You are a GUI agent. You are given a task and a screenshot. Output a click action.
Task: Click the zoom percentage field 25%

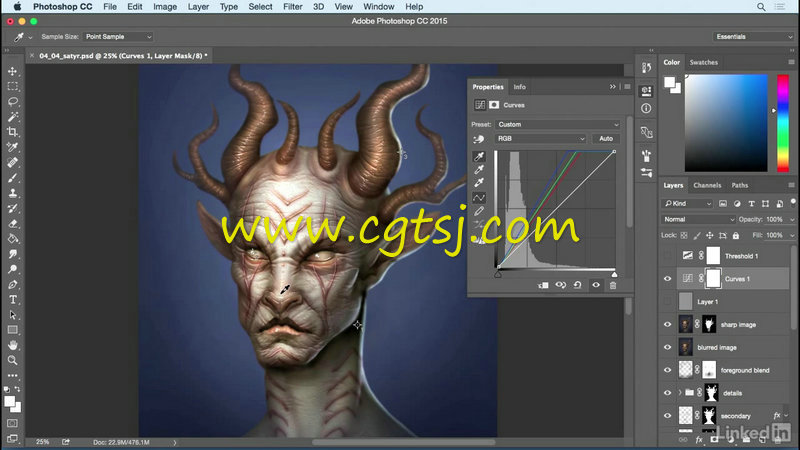point(42,442)
